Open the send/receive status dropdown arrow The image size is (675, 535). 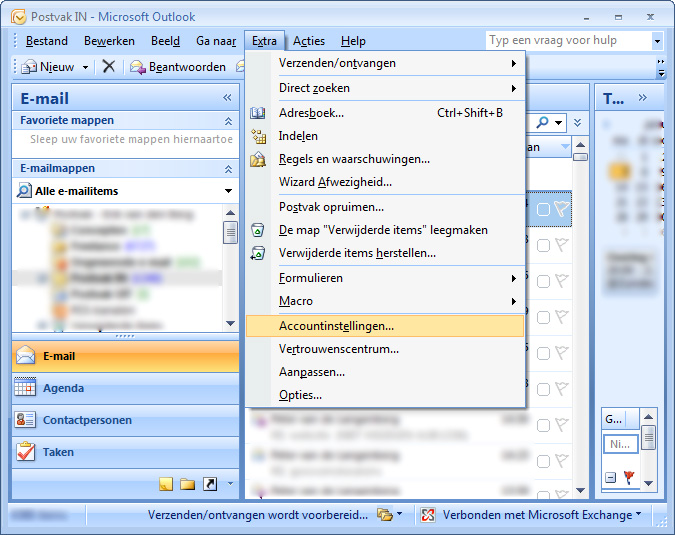(x=399, y=513)
